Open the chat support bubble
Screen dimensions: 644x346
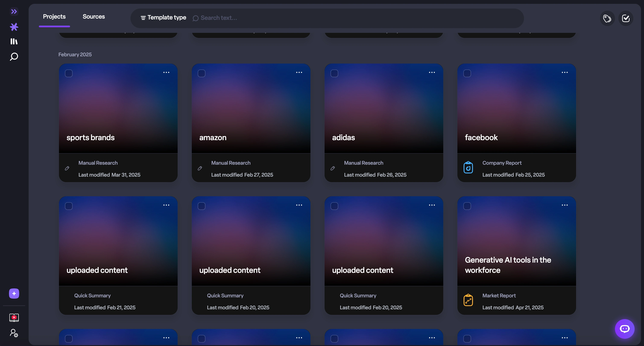coord(625,329)
